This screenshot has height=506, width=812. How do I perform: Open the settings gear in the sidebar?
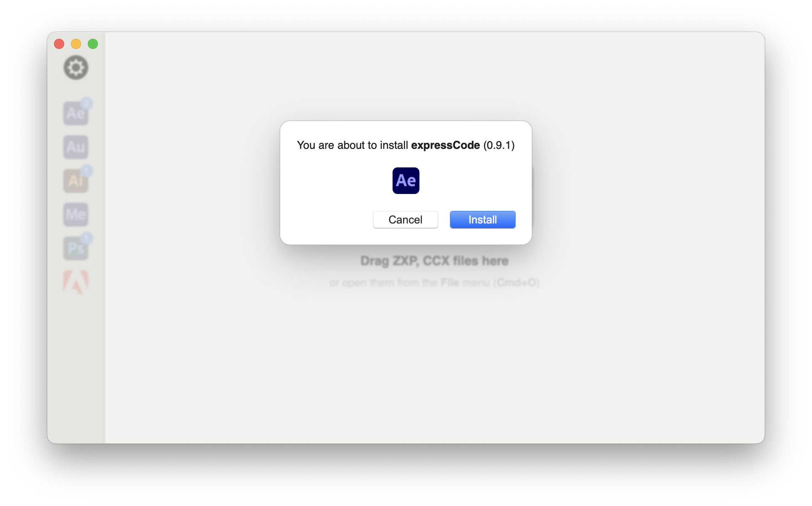76,67
